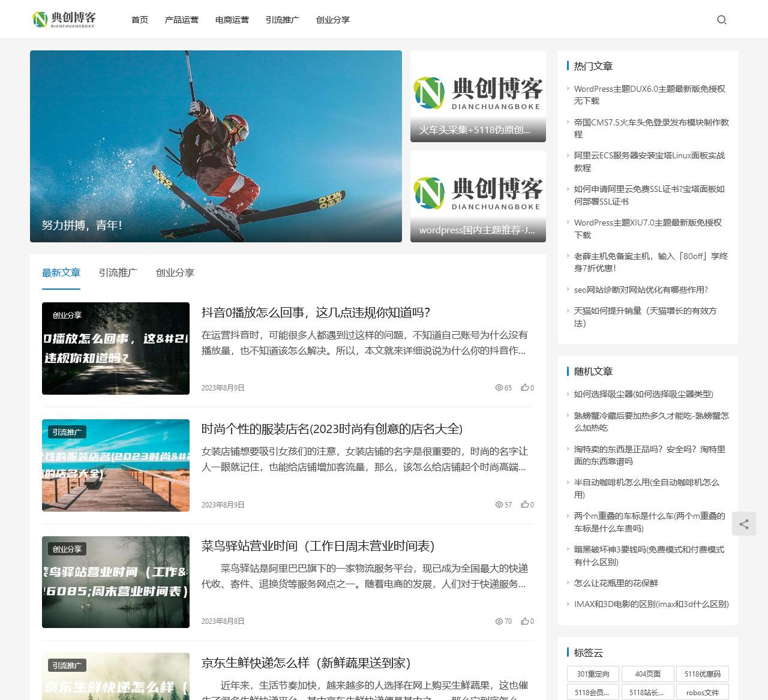Switch to the 引流推广 article tab
Viewport: 768px width, 700px height.
(x=118, y=272)
